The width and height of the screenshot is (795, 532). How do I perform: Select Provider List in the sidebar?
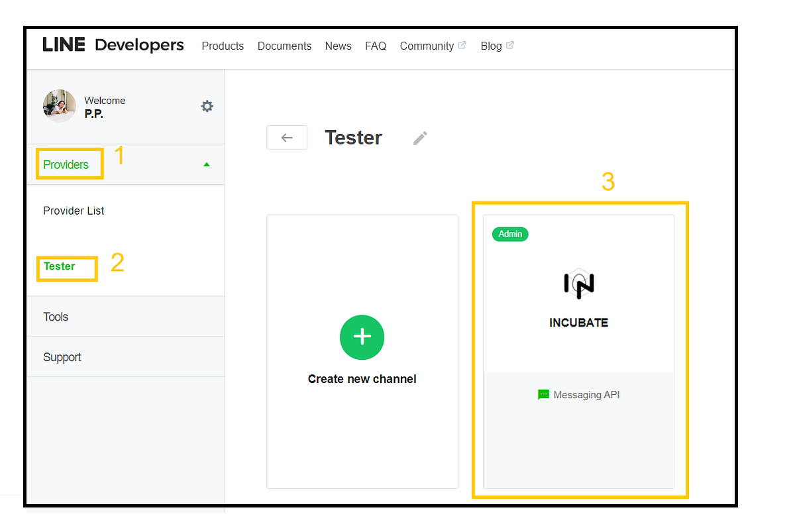pos(74,210)
